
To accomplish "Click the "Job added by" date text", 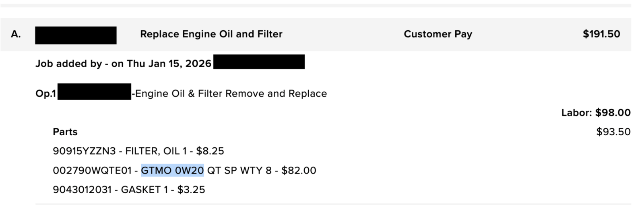I will (x=123, y=64).
